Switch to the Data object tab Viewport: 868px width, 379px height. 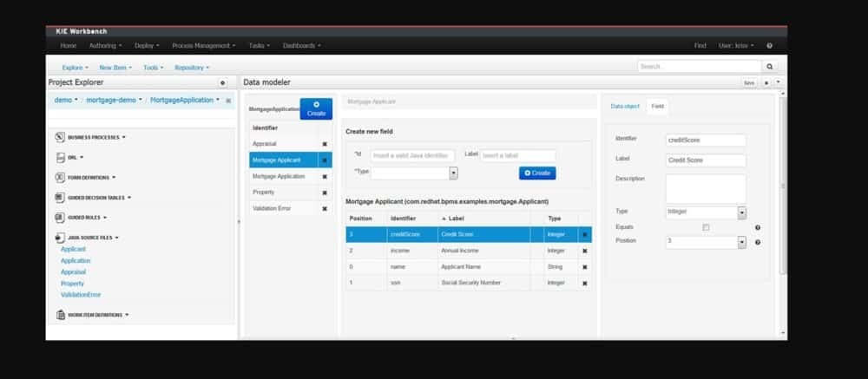coord(624,106)
